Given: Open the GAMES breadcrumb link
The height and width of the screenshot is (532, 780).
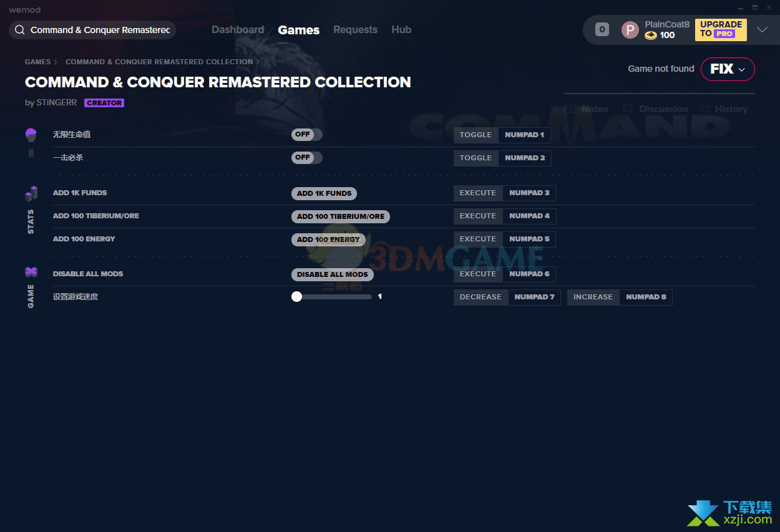Looking at the screenshot, I should pyautogui.click(x=38, y=62).
